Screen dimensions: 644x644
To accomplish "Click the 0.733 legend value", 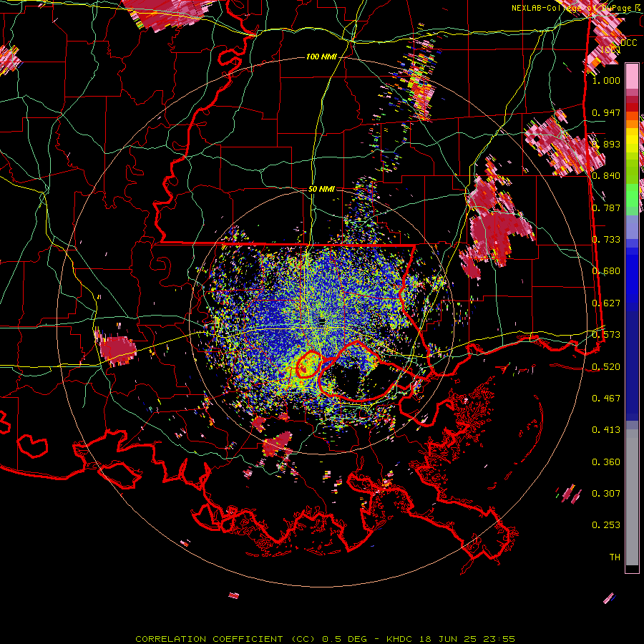I will tap(606, 240).
